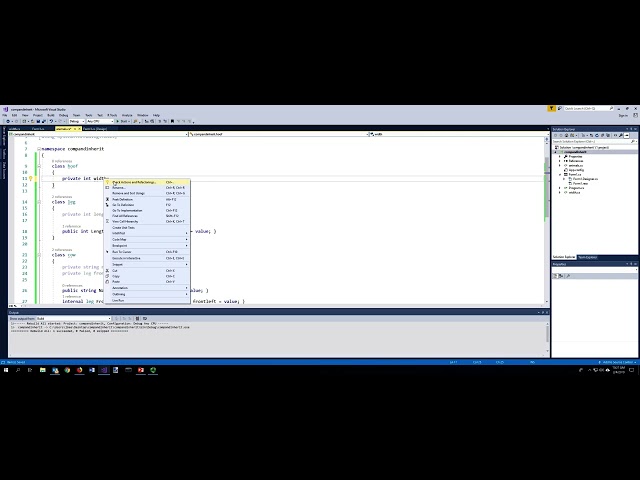Open Chrome from the taskbar
The image size is (640, 480).
[67, 370]
